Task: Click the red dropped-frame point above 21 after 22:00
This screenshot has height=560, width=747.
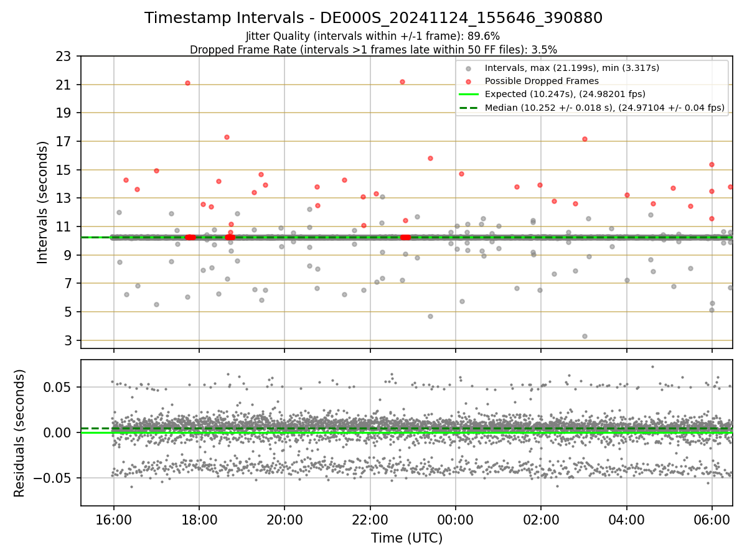Action: click(402, 82)
